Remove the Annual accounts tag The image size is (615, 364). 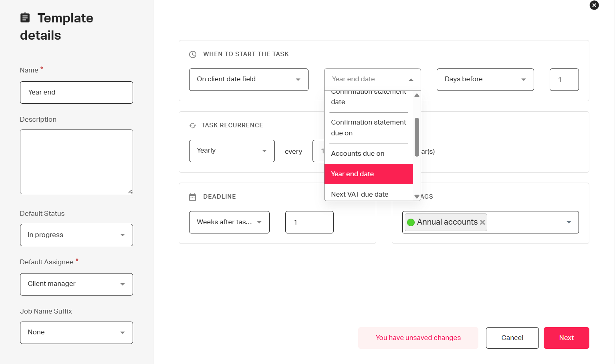[482, 222]
